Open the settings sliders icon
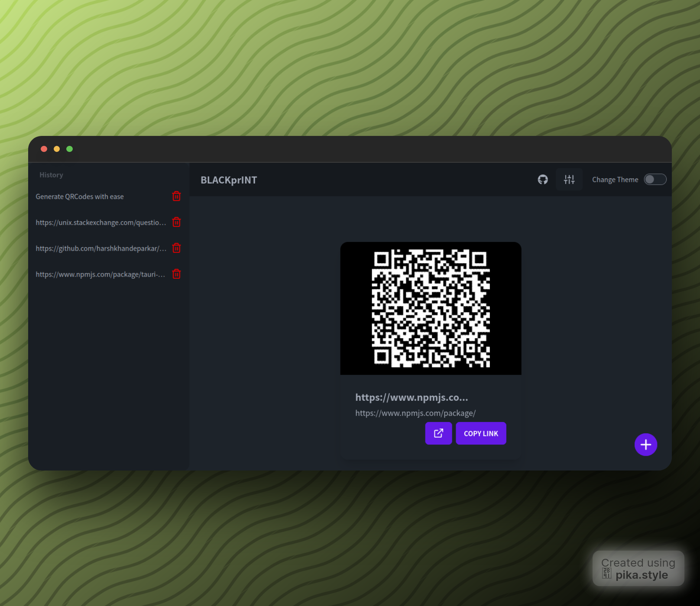Image resolution: width=700 pixels, height=606 pixels. coord(569,179)
